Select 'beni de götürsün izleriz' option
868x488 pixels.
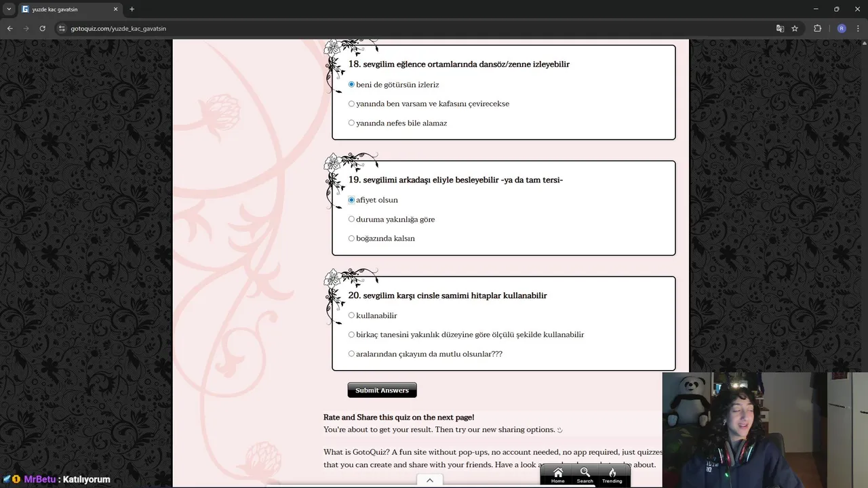(351, 85)
